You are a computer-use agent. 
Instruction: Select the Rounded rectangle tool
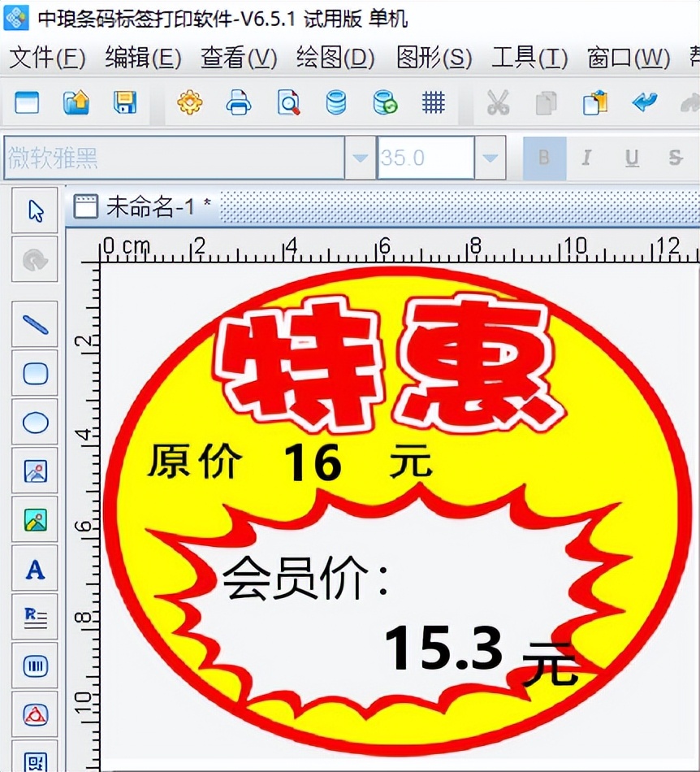[x=36, y=373]
